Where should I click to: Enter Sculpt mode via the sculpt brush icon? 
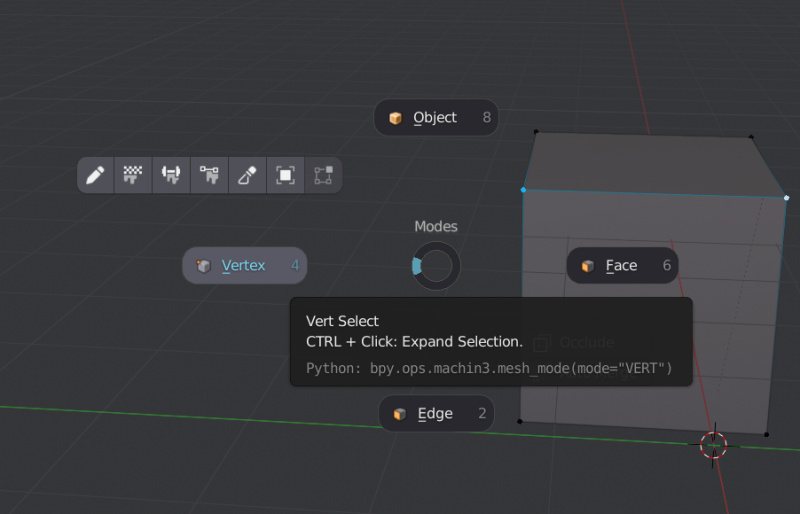[247, 175]
